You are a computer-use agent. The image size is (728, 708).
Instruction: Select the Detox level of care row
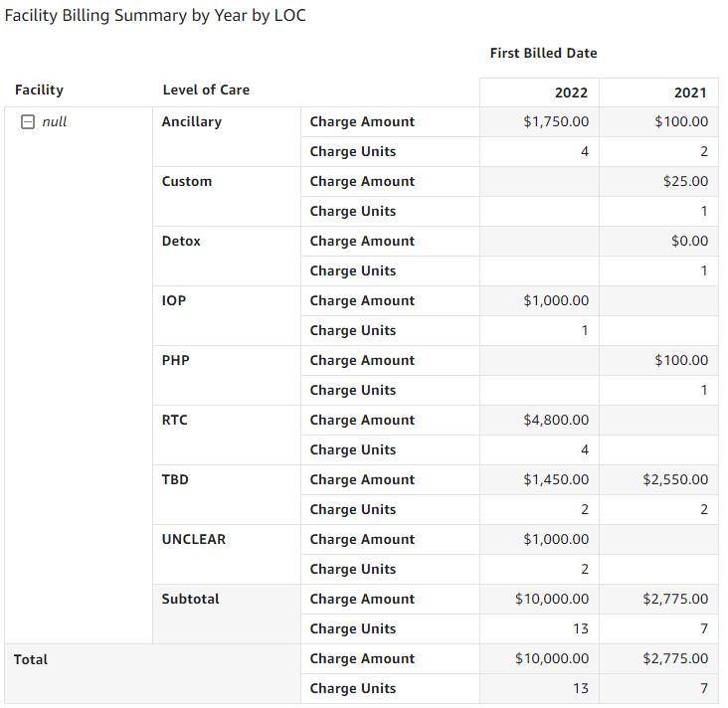(181, 242)
